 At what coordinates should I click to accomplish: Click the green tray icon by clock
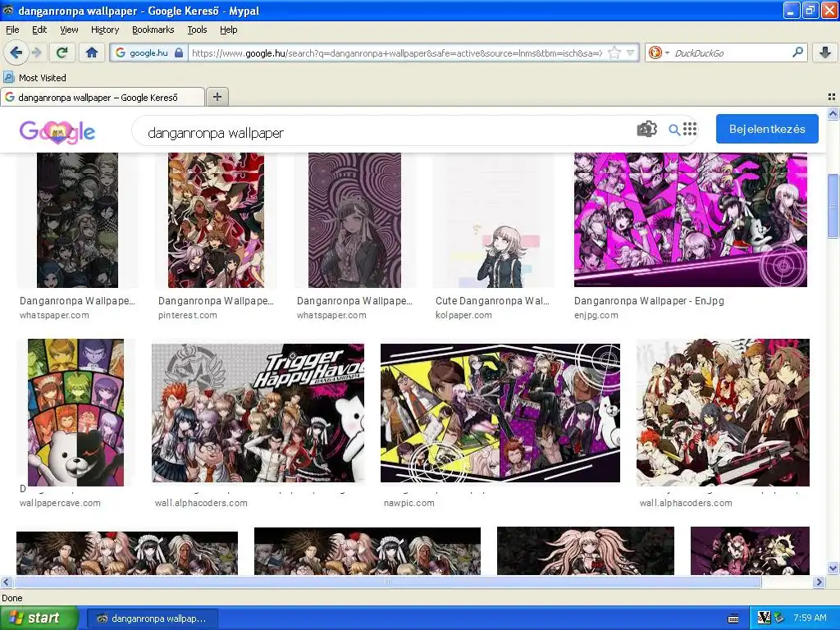779,619
